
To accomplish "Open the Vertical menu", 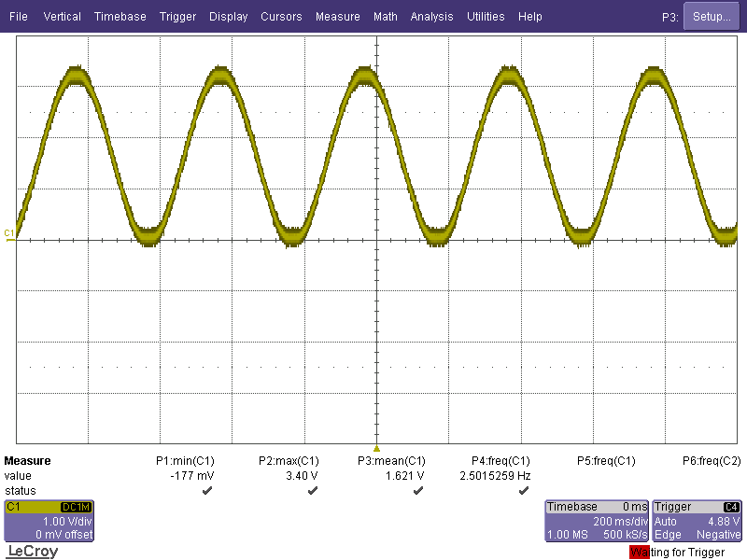I will coord(63,17).
